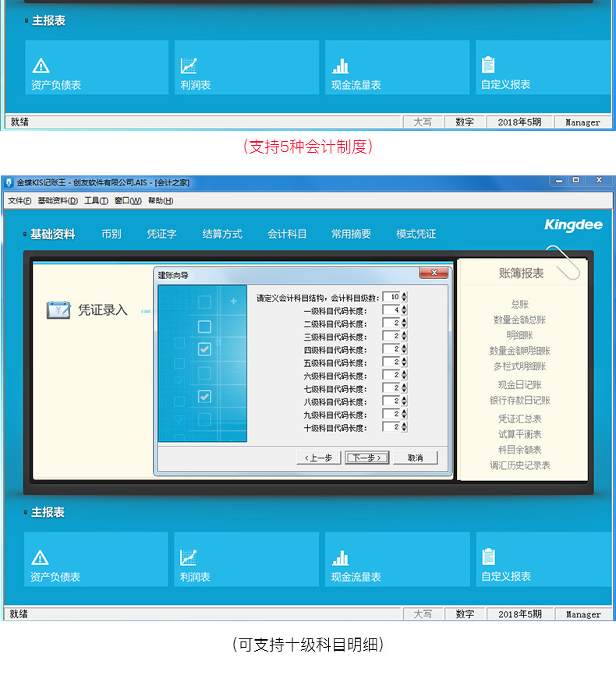Click 大写 in the lower window status bar
The image size is (616, 682).
423,614
